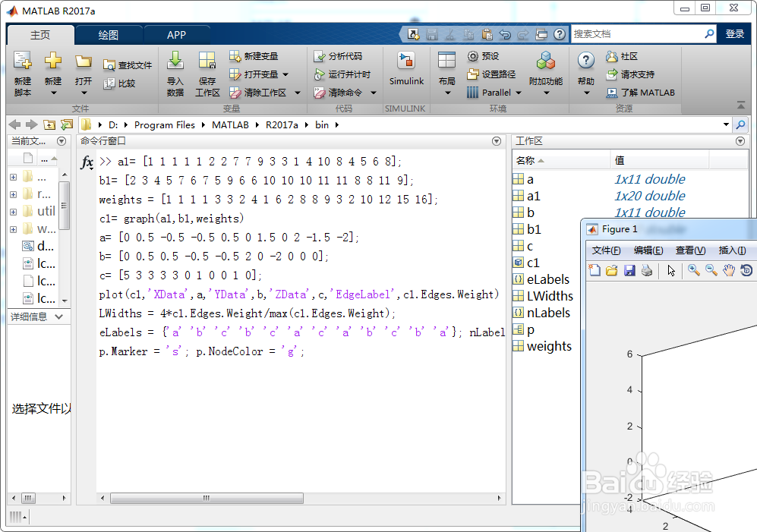Click the Command Window horizontal scrollbar thumb
The height and width of the screenshot is (532, 757).
pyautogui.click(x=207, y=498)
